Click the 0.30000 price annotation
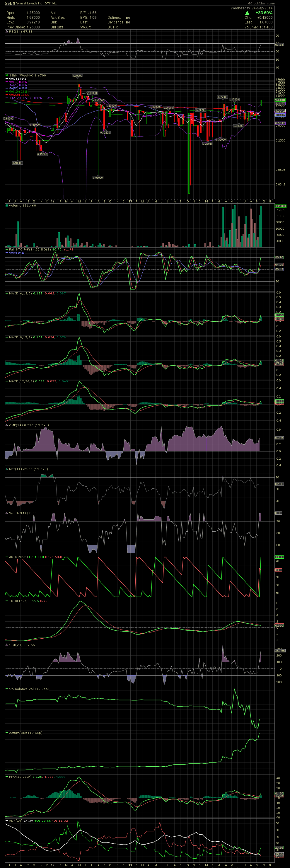The image size is (290, 868). click(221, 139)
